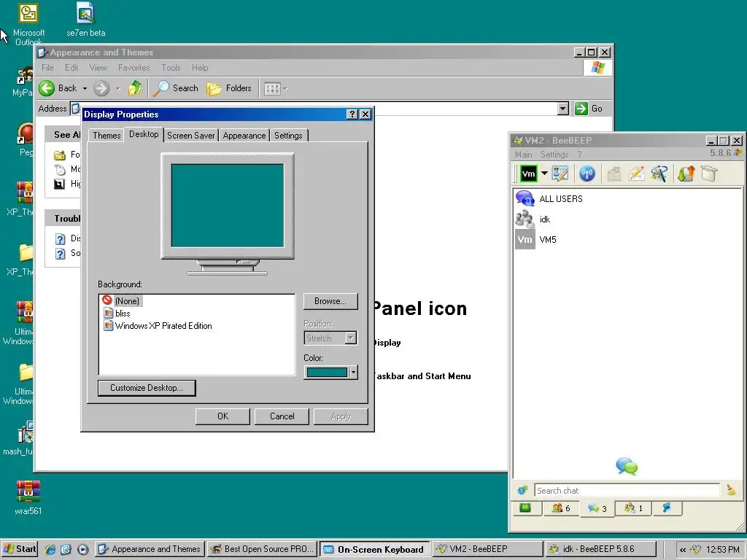Open the Appearance tab in Display Properties
The width and height of the screenshot is (747, 560).
point(244,136)
